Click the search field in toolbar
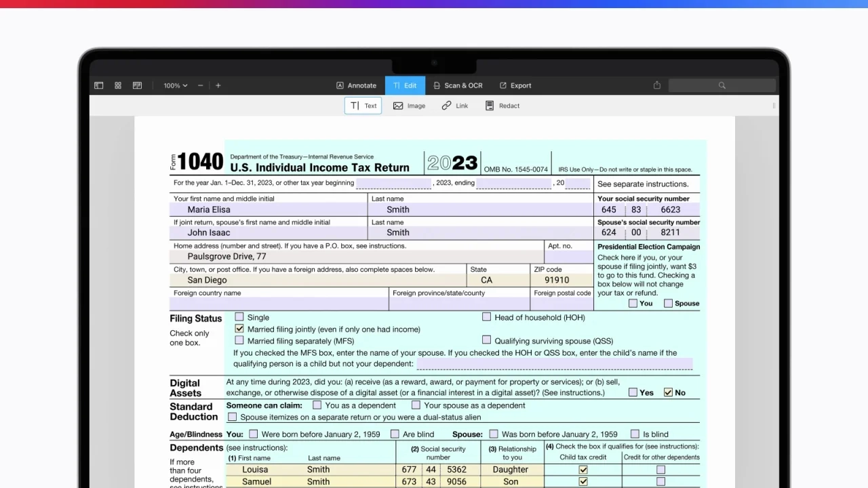Screen dimensions: 868x488 [722, 85]
